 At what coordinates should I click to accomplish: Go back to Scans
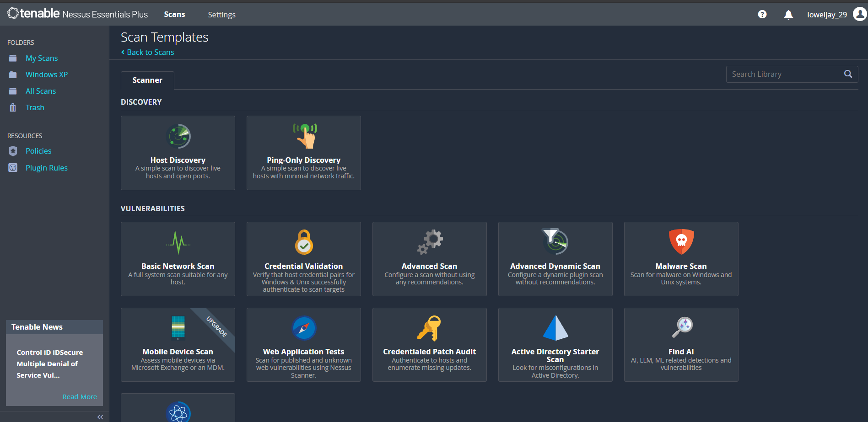click(x=148, y=52)
